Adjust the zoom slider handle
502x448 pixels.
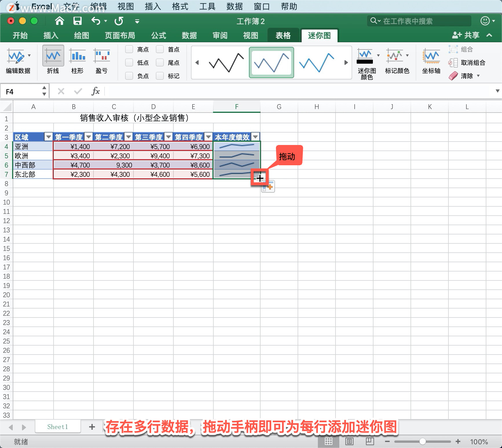point(422,441)
